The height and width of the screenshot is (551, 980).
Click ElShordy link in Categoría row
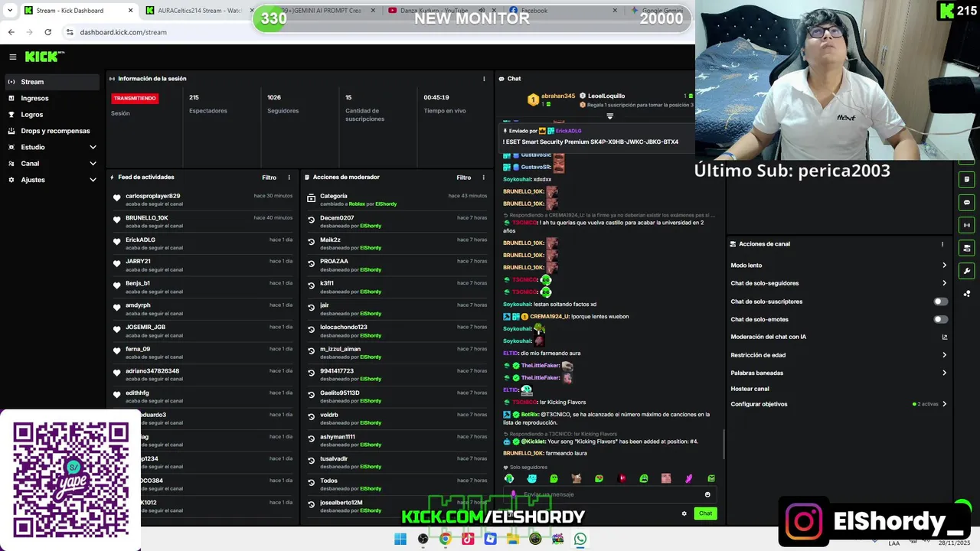[386, 204]
